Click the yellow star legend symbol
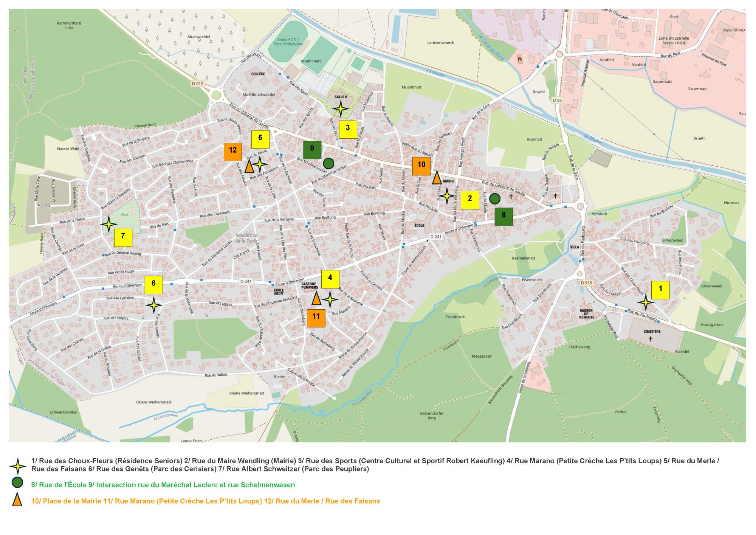The height and width of the screenshot is (535, 756). pos(17,466)
